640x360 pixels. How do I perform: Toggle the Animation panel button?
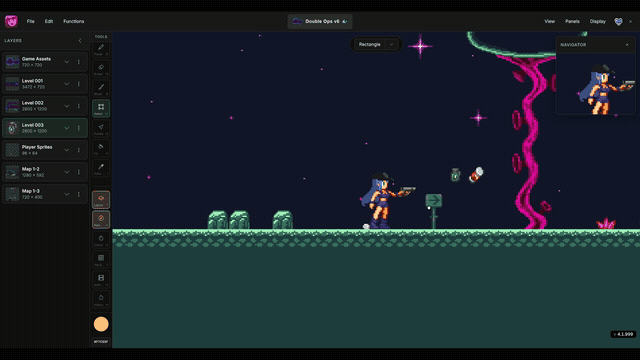[x=101, y=279]
